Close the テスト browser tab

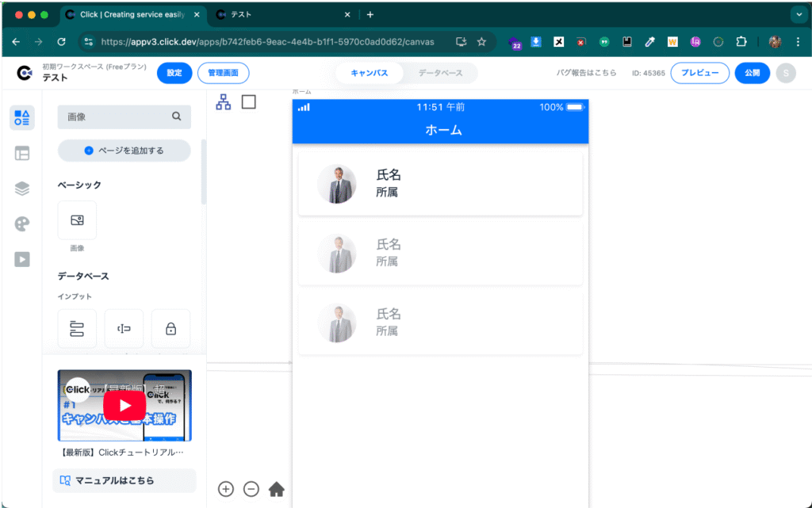pos(347,14)
